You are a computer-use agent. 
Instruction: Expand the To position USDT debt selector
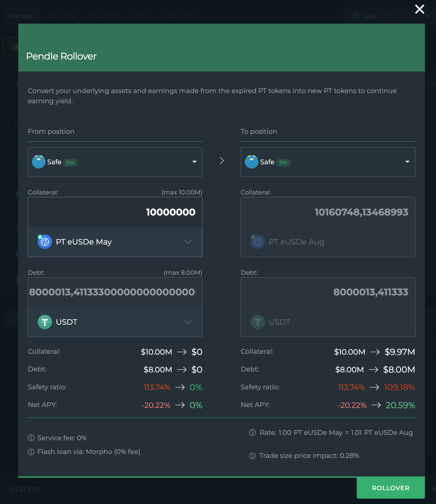click(x=328, y=322)
